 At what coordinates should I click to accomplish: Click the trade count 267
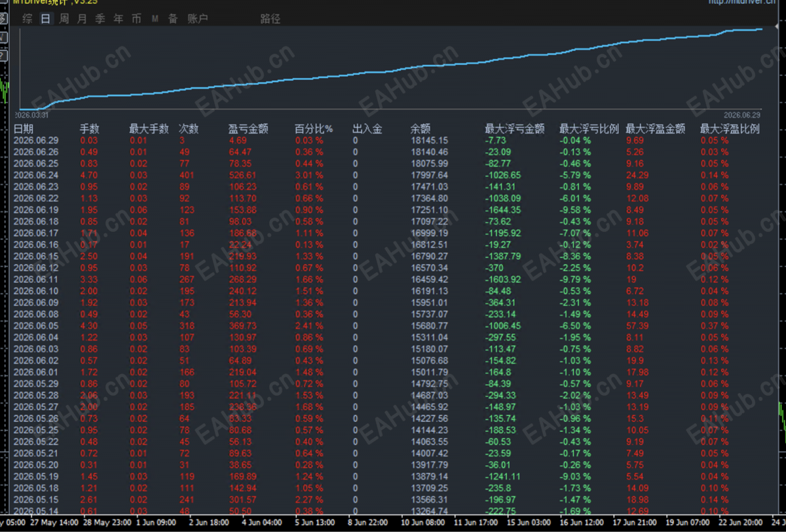(x=187, y=280)
